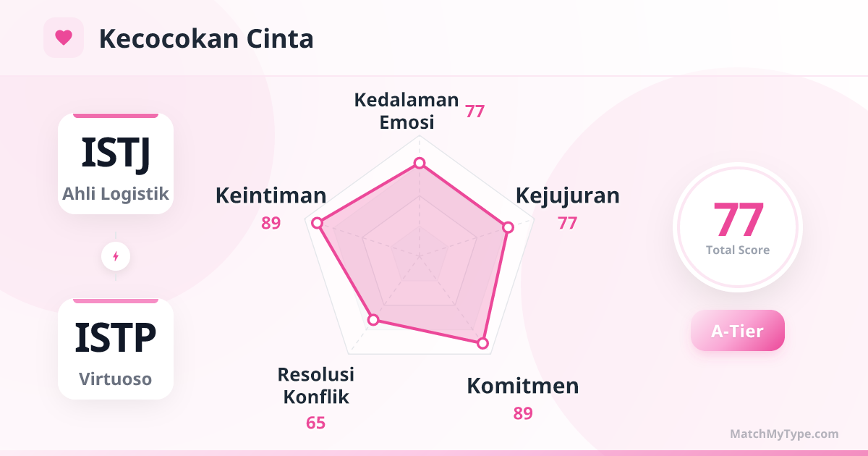Click the Keintiman radar data point
868x456 pixels.
pyautogui.click(x=317, y=223)
